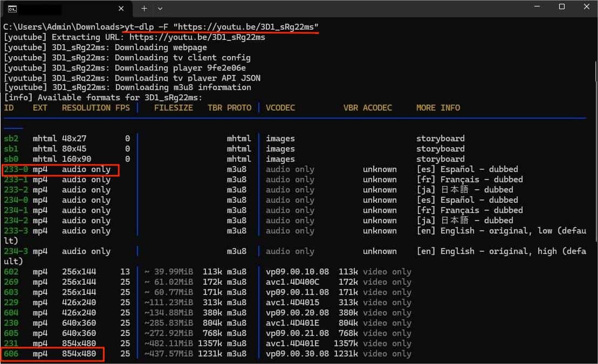This screenshot has width=598, height=364.
Task: Click the VCODEC column header
Action: (x=280, y=108)
